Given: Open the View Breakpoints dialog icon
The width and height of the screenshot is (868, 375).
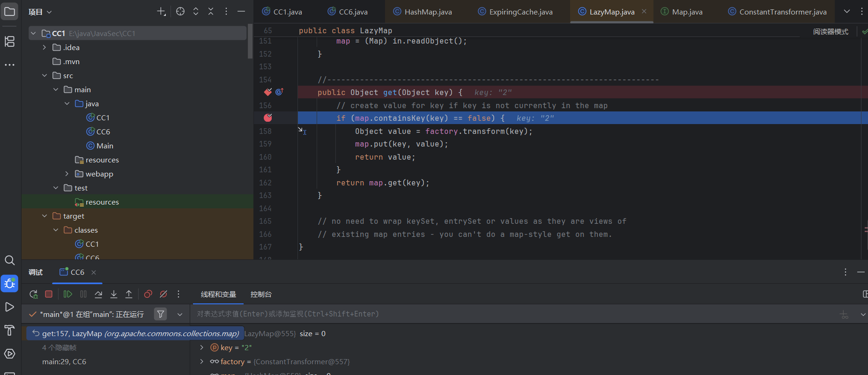Looking at the screenshot, I should click(x=148, y=294).
